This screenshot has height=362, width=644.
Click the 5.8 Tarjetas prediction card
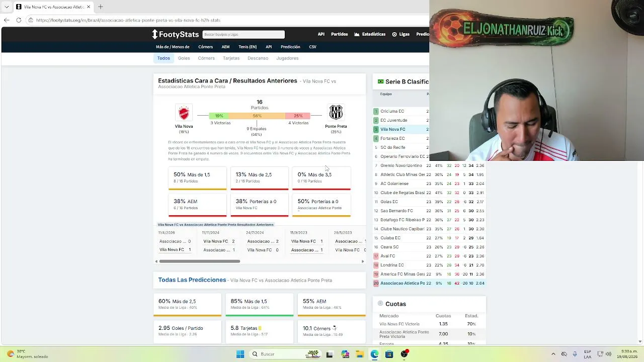[260, 331]
